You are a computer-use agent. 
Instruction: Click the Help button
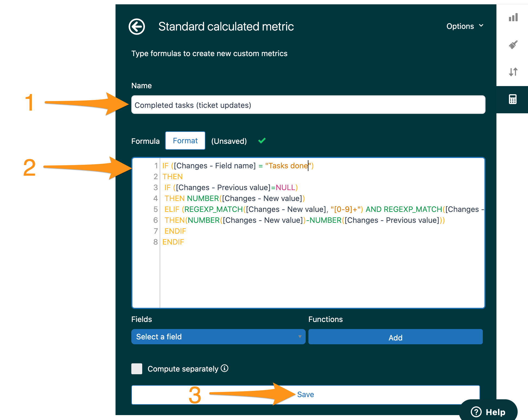pos(488,412)
